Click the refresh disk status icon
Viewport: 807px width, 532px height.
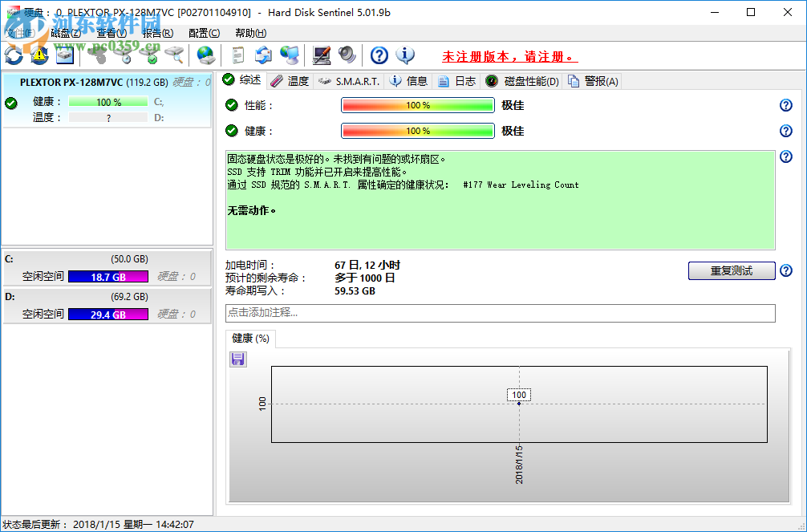tap(13, 55)
